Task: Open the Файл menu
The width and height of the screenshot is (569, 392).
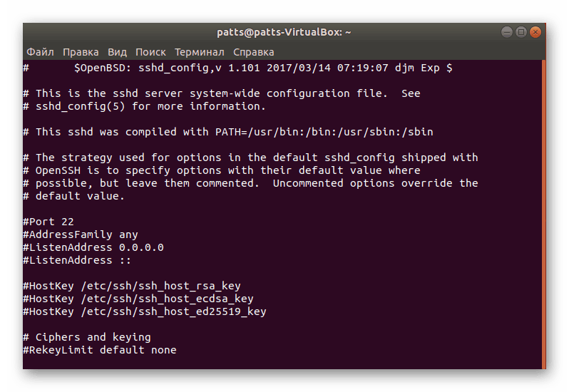Action: click(40, 52)
